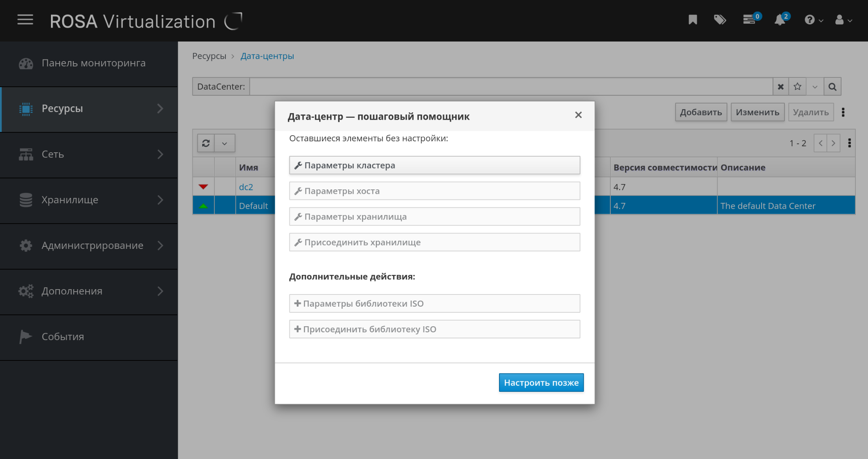
Task: Open the tags icon in header
Action: tap(720, 20)
